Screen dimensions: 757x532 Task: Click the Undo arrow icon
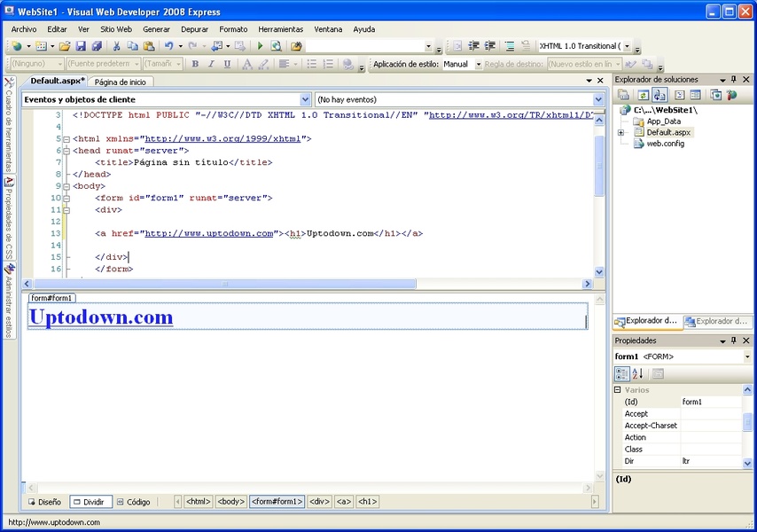[x=168, y=46]
